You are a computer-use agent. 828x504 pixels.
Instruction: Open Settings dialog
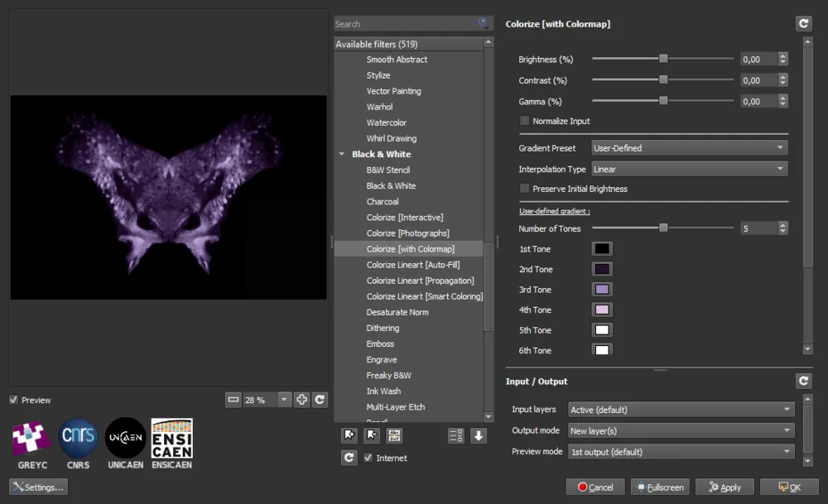pyautogui.click(x=39, y=487)
